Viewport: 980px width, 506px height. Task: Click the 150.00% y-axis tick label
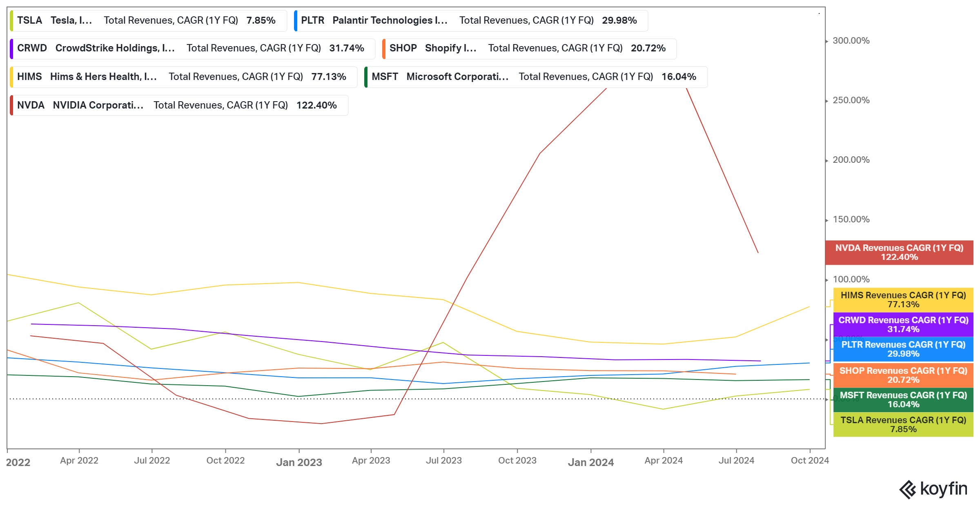pos(851,220)
